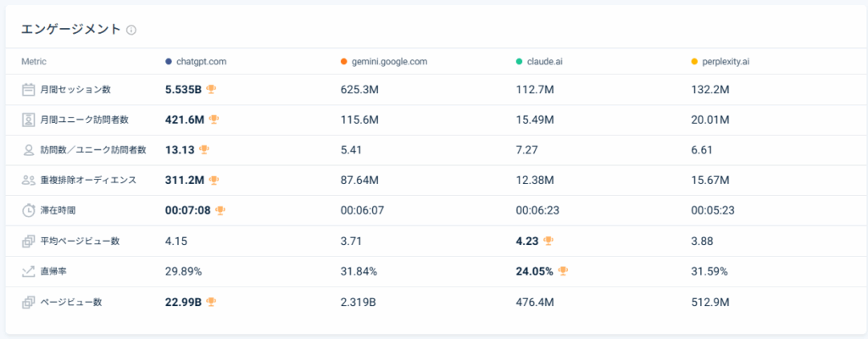
Task: Click the trophy icon next to 5.535B
Action: point(211,89)
